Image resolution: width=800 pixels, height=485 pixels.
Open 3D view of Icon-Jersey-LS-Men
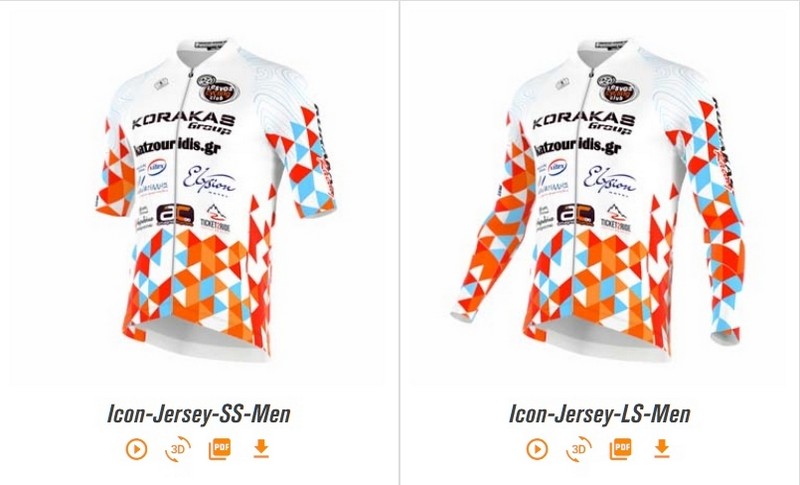pos(579,449)
